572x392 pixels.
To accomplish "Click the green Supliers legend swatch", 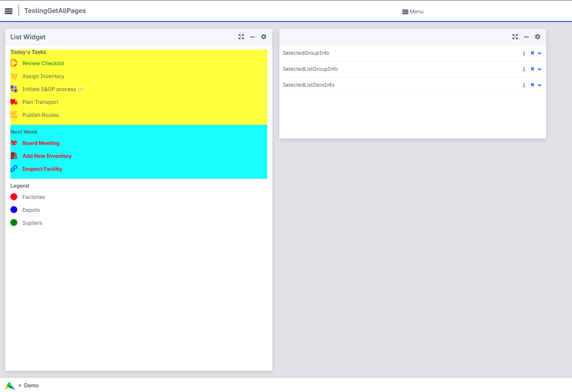I will [x=14, y=223].
